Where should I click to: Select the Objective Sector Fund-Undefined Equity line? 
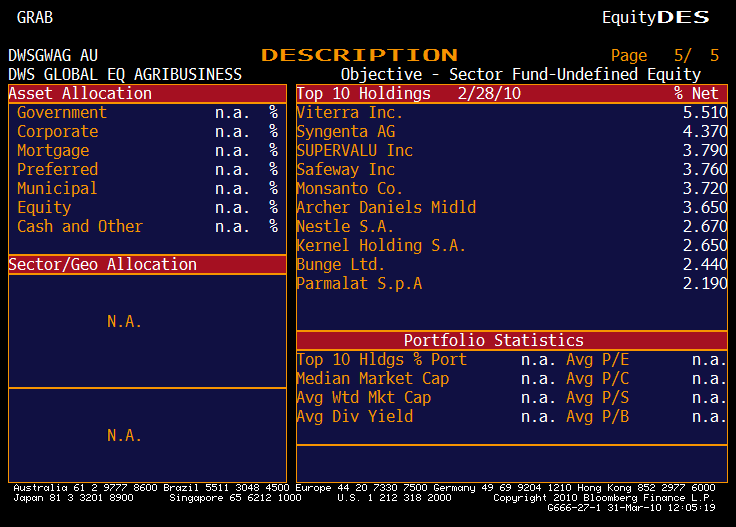[521, 74]
